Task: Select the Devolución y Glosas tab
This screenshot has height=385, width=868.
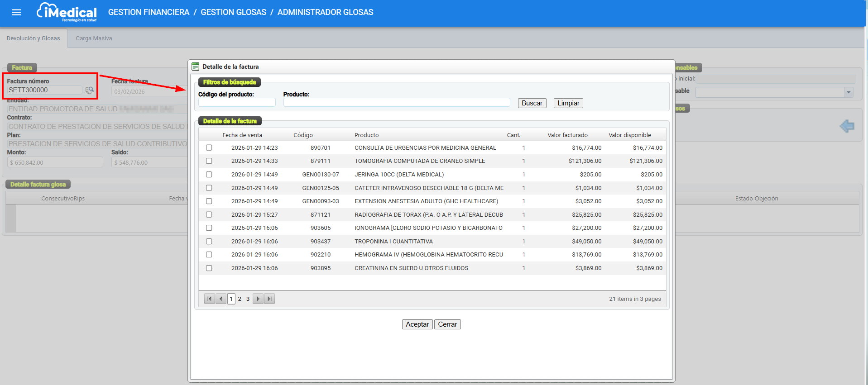Action: click(x=33, y=38)
